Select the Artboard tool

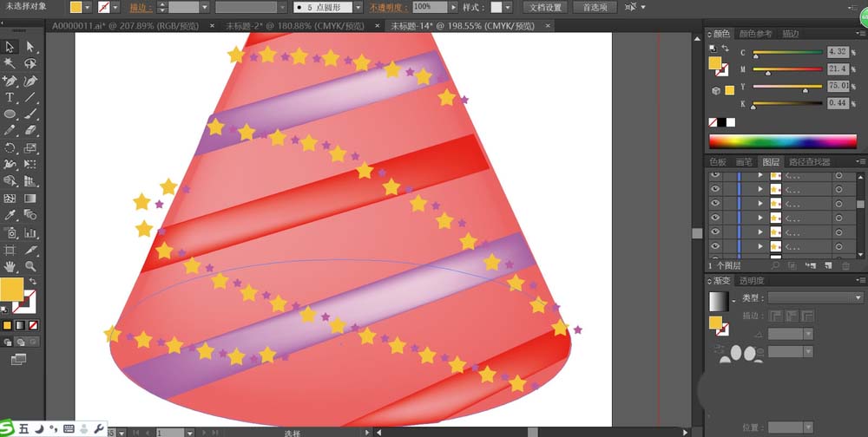[x=10, y=250]
